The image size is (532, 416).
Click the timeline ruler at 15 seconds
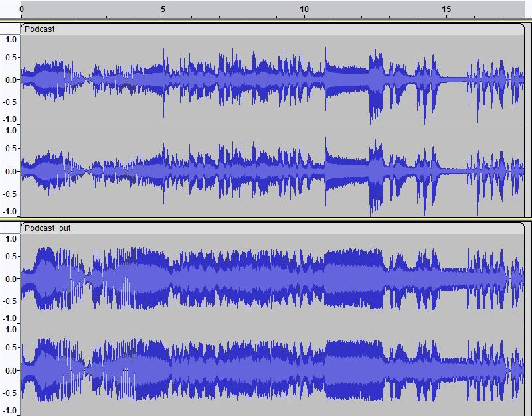[x=446, y=9]
